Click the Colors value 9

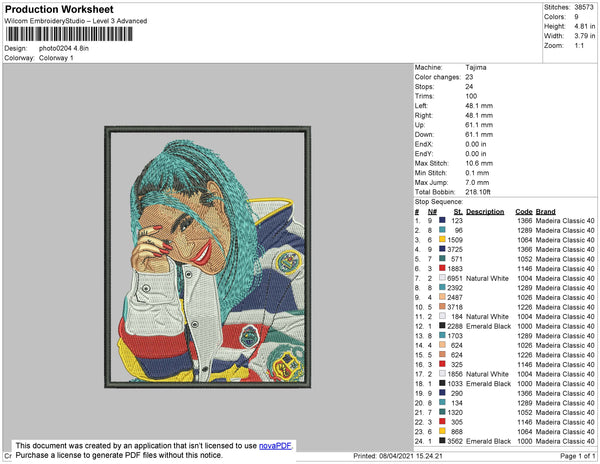[576, 17]
